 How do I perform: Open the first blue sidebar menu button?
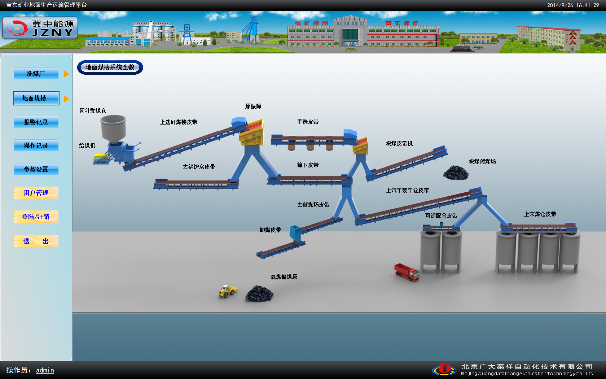(36, 73)
